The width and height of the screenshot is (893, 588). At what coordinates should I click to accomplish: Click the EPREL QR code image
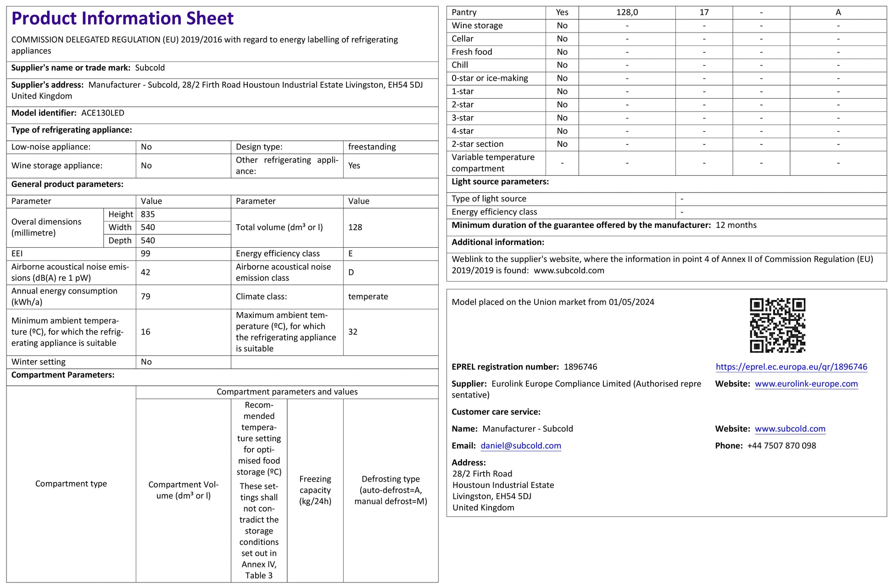(777, 325)
